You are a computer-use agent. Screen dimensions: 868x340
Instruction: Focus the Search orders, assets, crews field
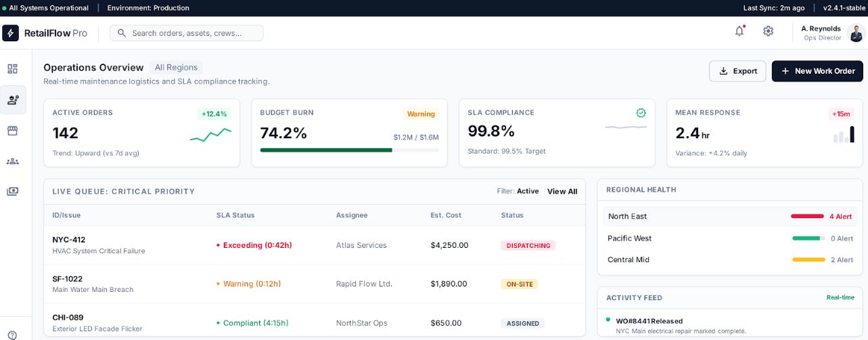pyautogui.click(x=187, y=33)
